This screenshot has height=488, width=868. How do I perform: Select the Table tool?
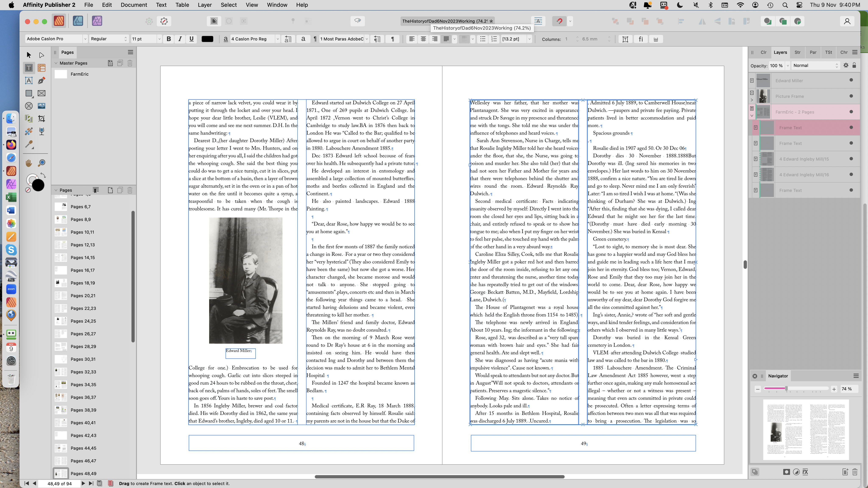point(42,68)
